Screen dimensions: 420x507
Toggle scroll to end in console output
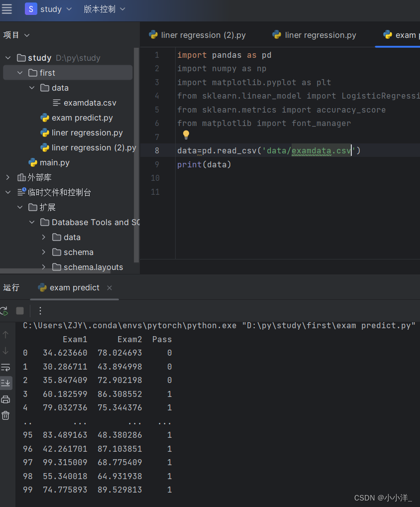5,383
